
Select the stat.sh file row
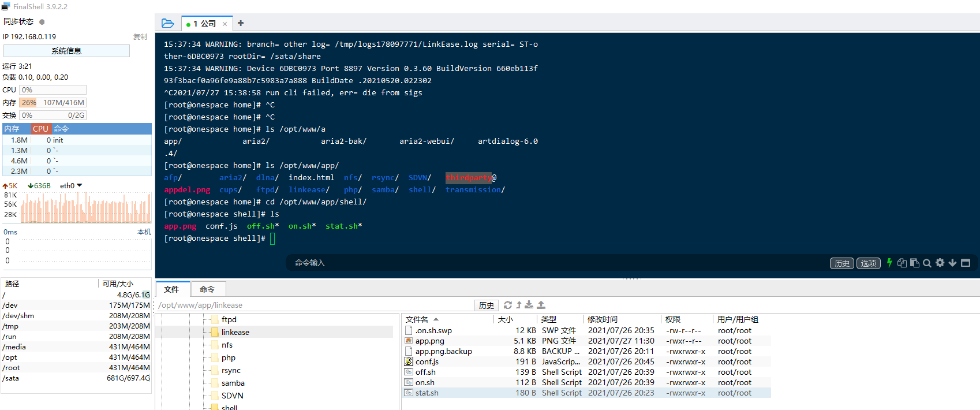click(587, 393)
